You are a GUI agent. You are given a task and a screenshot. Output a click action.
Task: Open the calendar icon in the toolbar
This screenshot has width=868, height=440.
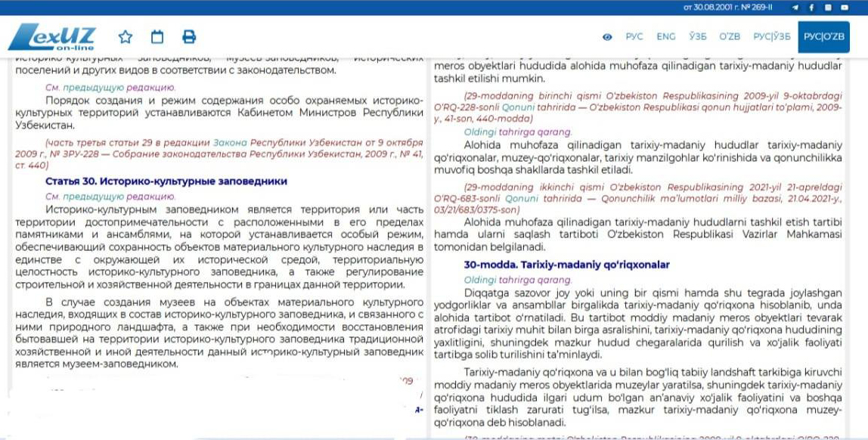157,36
